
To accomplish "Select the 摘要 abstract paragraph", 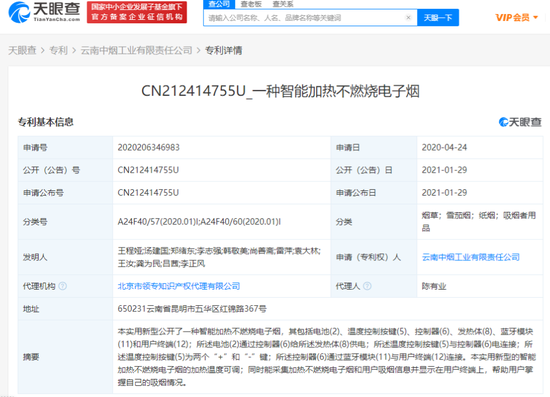I will tap(326, 357).
